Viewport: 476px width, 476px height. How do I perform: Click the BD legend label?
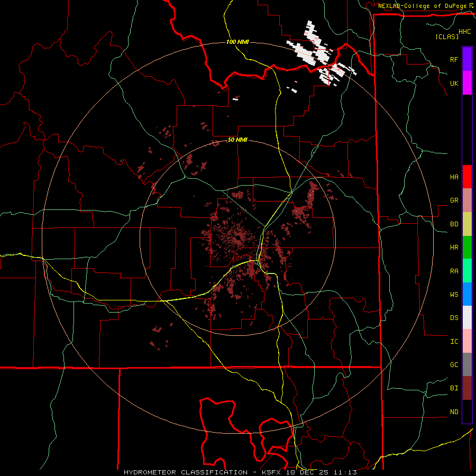click(454, 224)
